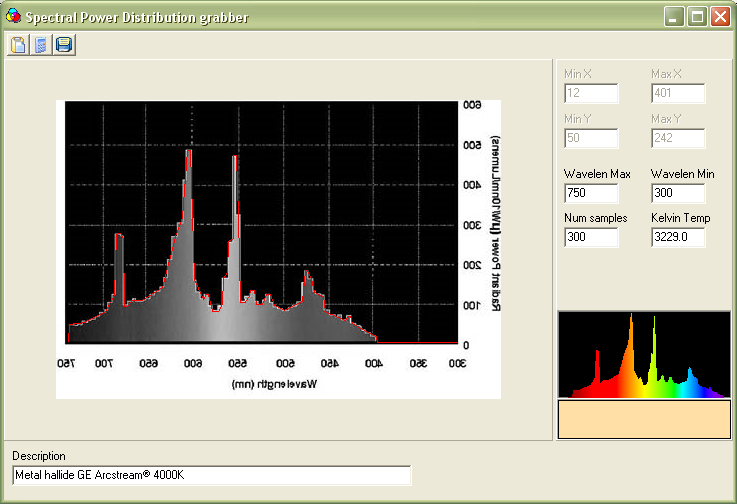Minimize the Spectral Power Distribution grabber window
Screen dimensions: 737x504
click(674, 17)
